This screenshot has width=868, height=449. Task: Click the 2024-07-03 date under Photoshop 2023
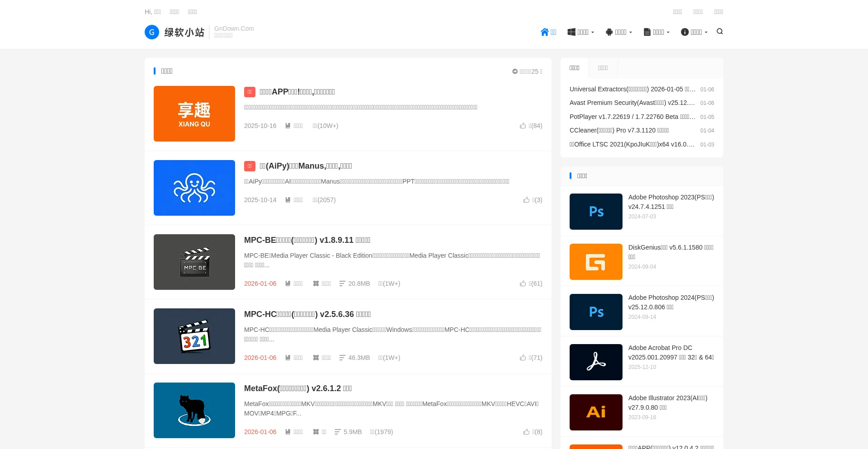coord(642,217)
